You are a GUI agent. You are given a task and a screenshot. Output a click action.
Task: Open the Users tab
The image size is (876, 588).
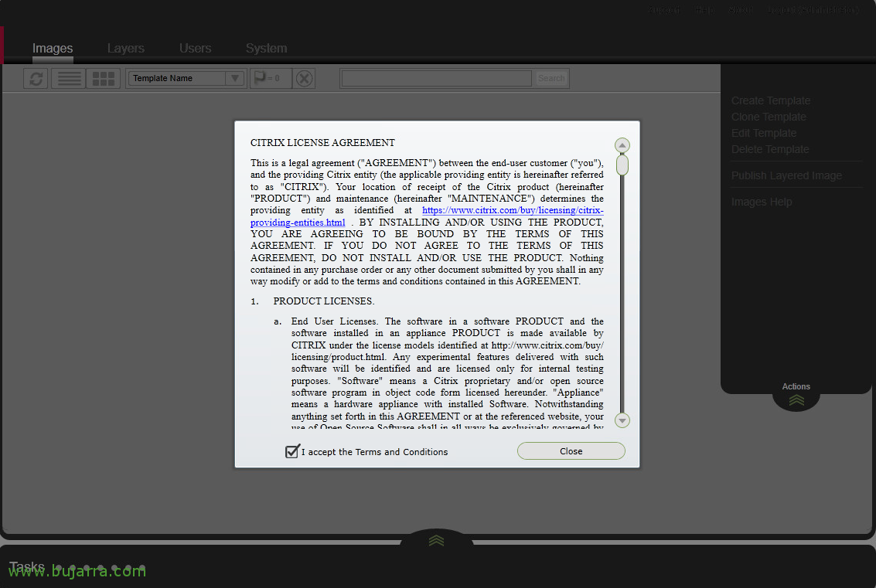(x=195, y=49)
